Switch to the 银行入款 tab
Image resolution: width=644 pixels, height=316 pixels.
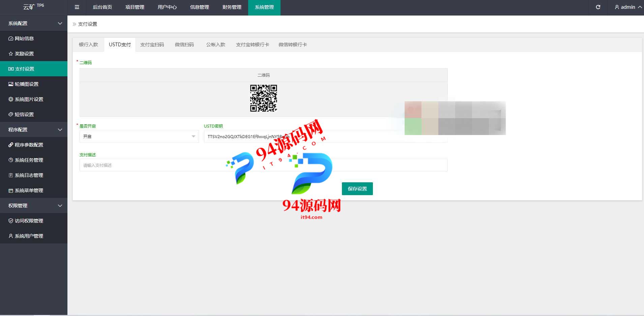88,45
